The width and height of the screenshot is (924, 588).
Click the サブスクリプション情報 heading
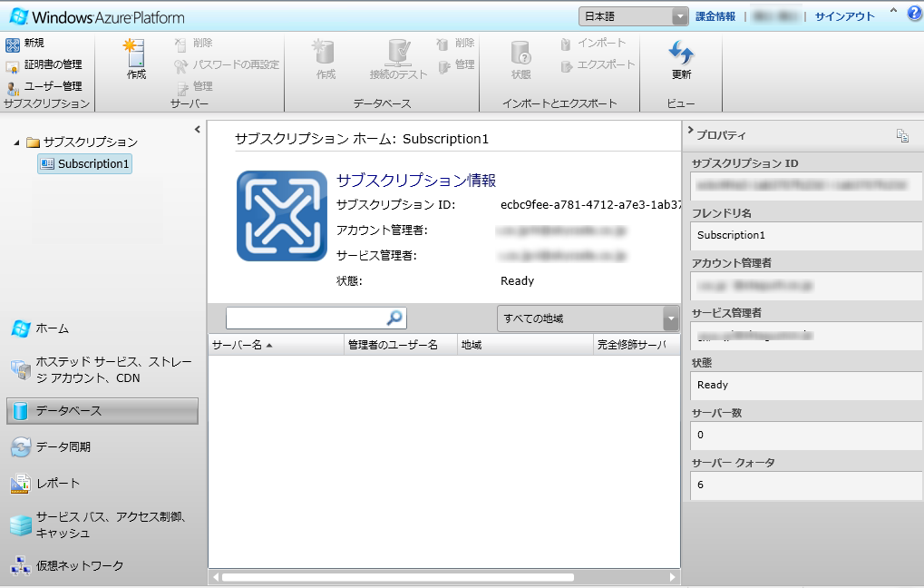tap(416, 181)
